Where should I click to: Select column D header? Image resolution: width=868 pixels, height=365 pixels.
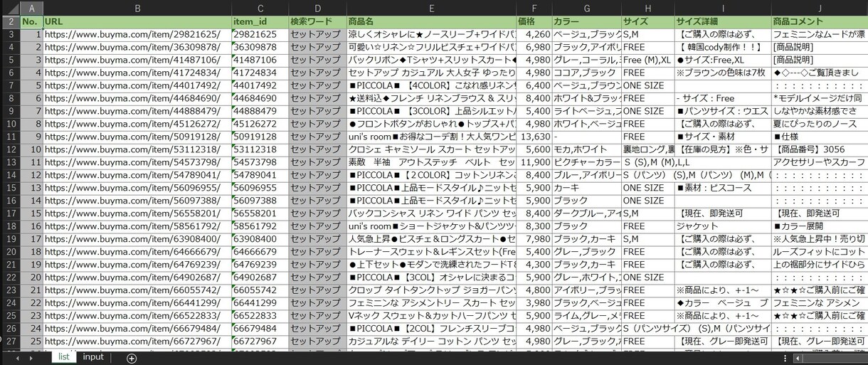[x=317, y=8]
